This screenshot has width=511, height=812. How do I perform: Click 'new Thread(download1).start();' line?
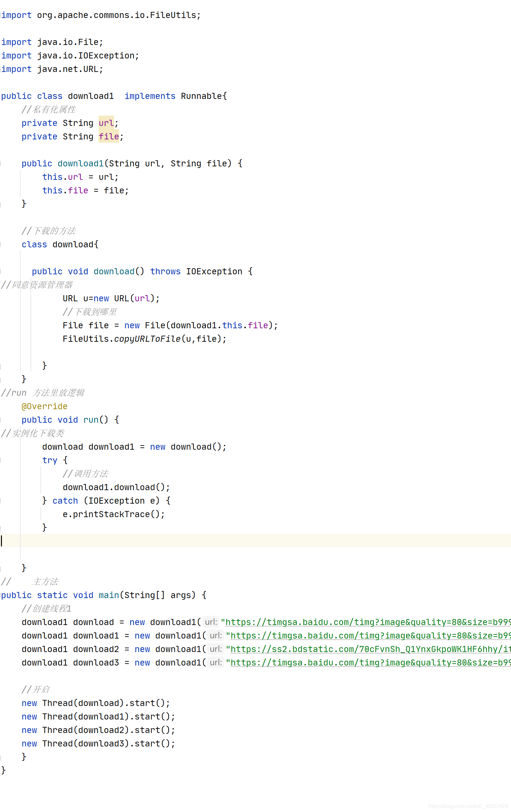tap(99, 717)
